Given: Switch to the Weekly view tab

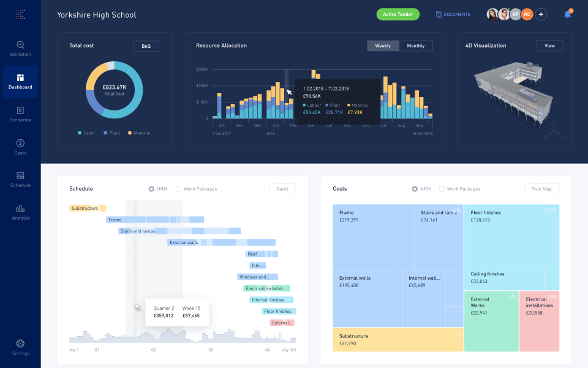Looking at the screenshot, I should click(x=383, y=45).
